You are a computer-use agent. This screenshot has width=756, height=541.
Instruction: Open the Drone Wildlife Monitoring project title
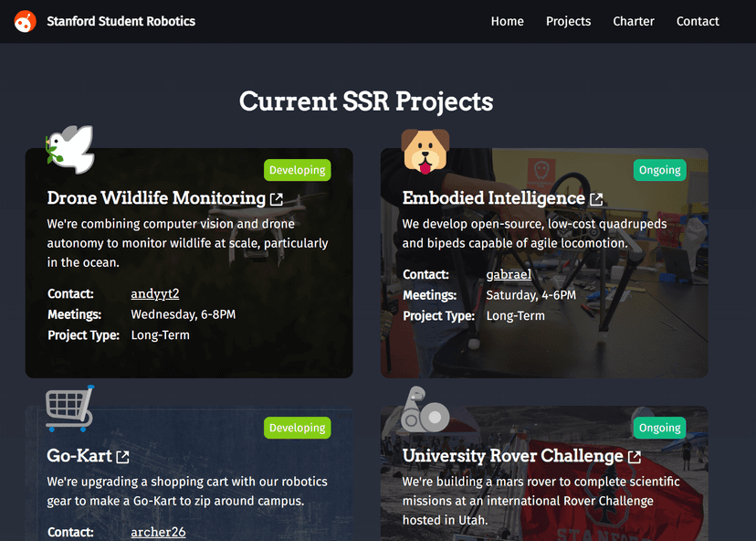point(156,198)
